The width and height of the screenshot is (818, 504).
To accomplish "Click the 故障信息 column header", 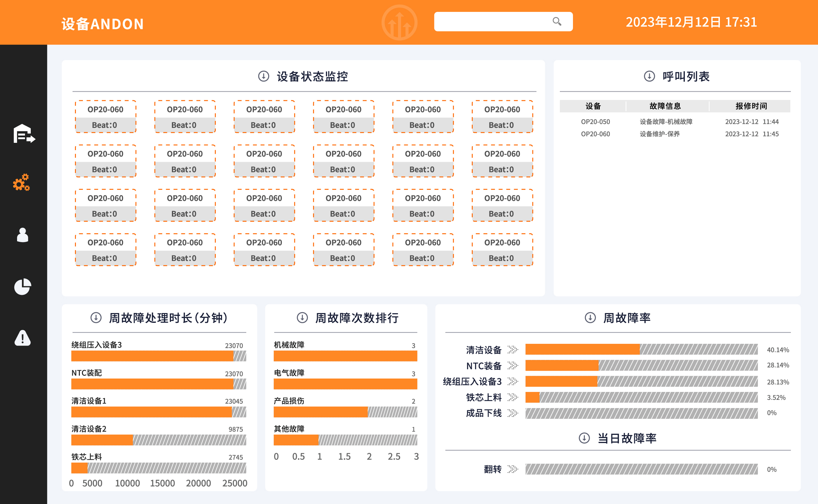I will coord(665,106).
